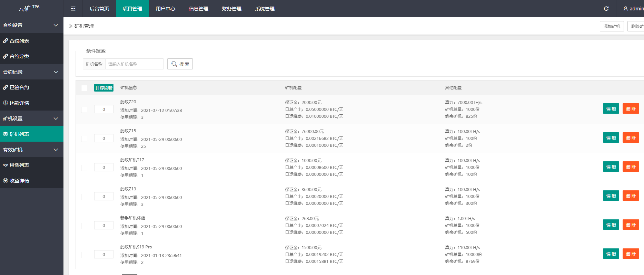
Task: Switch to the 用户中心 top menu
Action: click(165, 9)
